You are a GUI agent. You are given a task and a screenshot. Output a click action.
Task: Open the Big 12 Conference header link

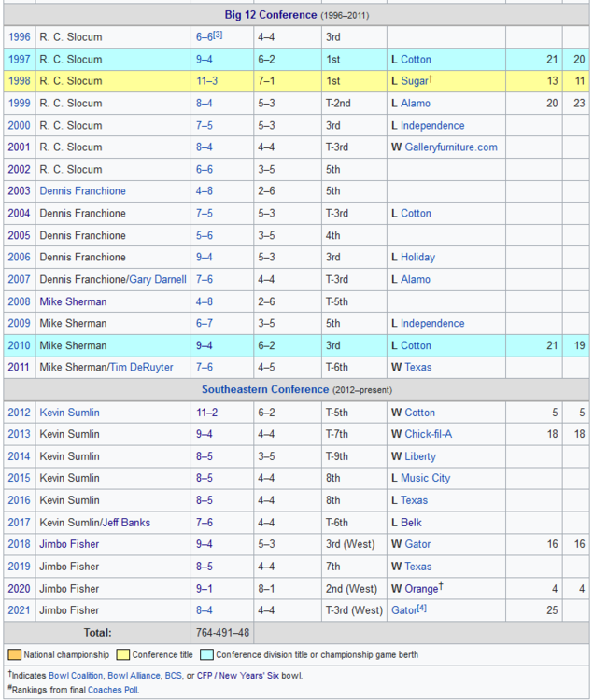click(x=271, y=15)
